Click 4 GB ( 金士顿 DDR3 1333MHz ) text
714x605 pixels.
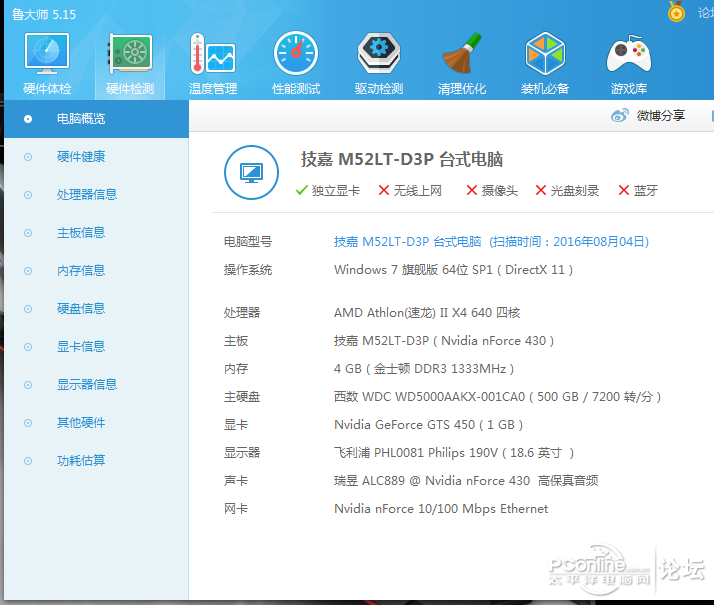pyautogui.click(x=424, y=369)
